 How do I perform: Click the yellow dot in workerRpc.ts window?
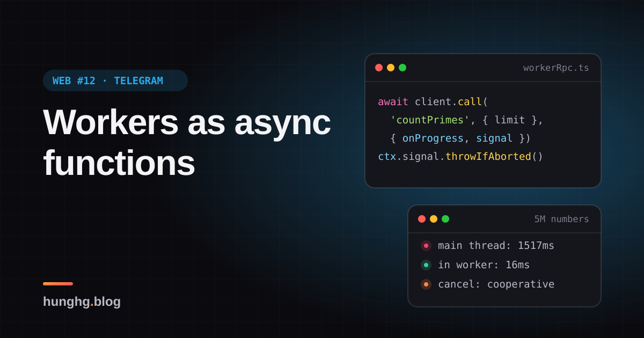coord(391,68)
